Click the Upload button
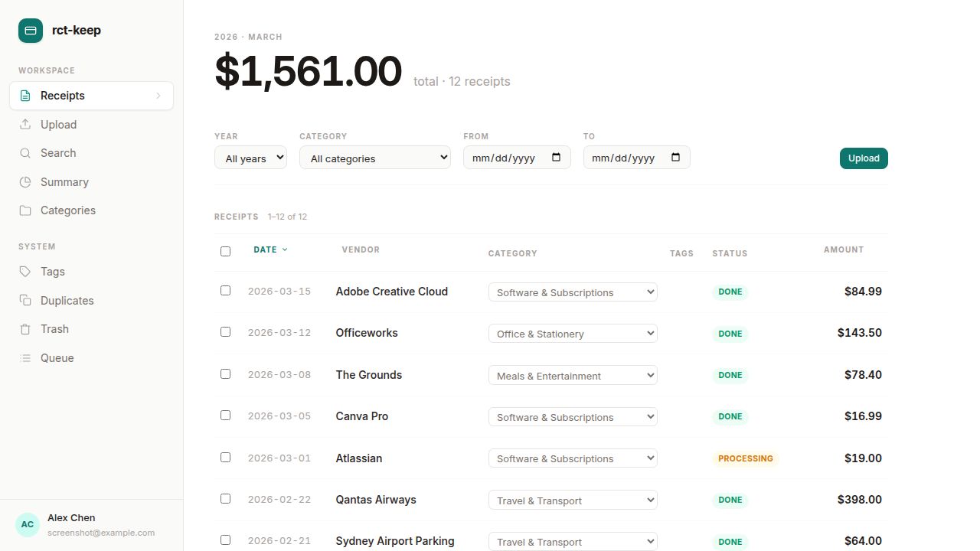The width and height of the screenshot is (980, 551). click(x=864, y=158)
